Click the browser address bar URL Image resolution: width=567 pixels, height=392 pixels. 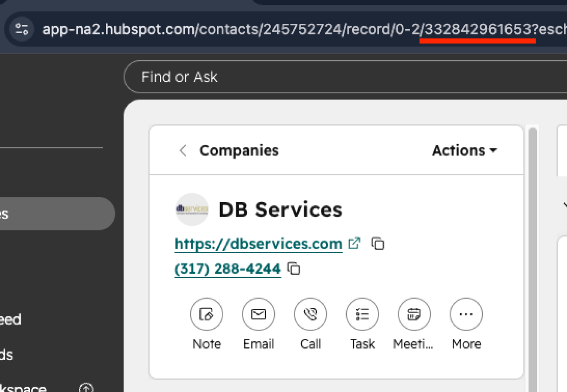[305, 30]
